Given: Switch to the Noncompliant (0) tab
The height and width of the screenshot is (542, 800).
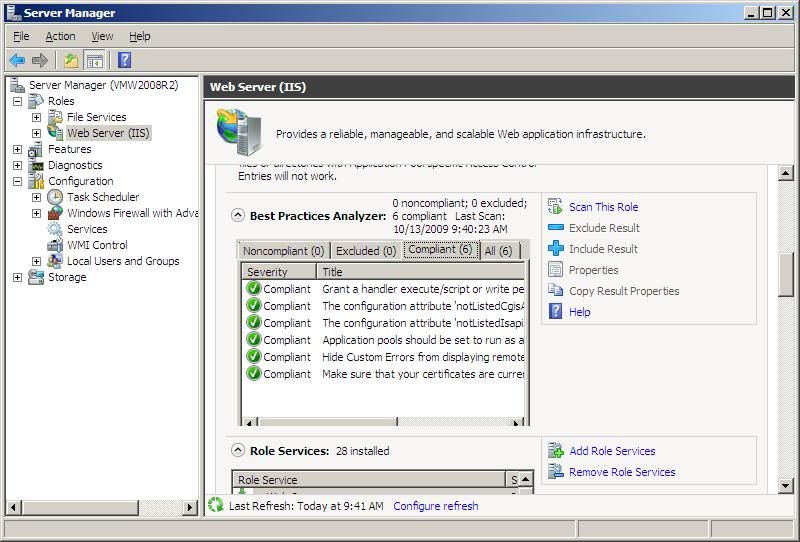Looking at the screenshot, I should pos(283,251).
